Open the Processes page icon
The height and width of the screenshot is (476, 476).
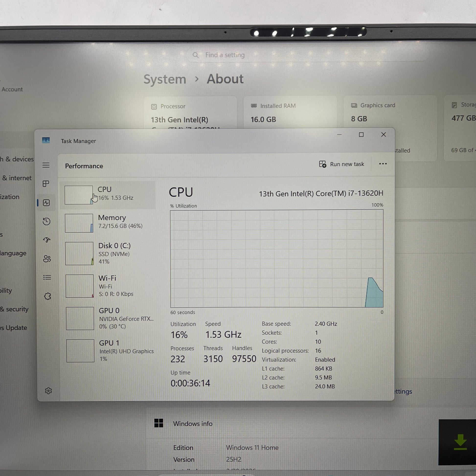[46, 183]
